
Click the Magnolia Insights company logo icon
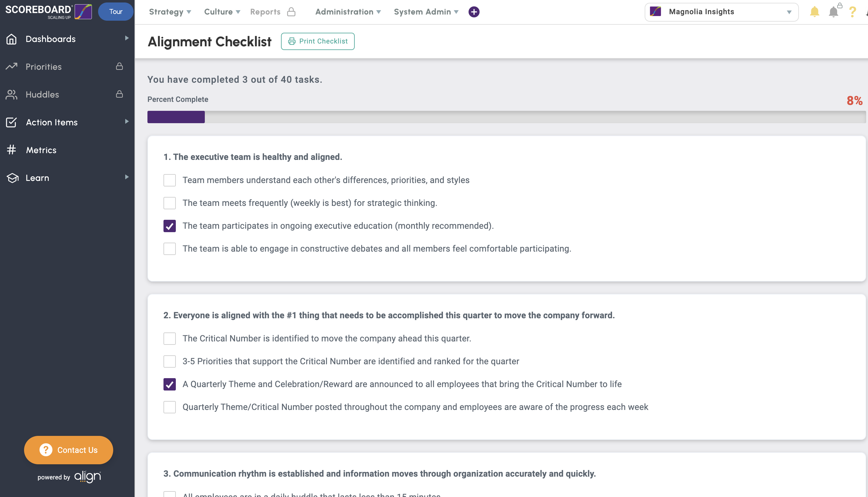click(x=655, y=12)
